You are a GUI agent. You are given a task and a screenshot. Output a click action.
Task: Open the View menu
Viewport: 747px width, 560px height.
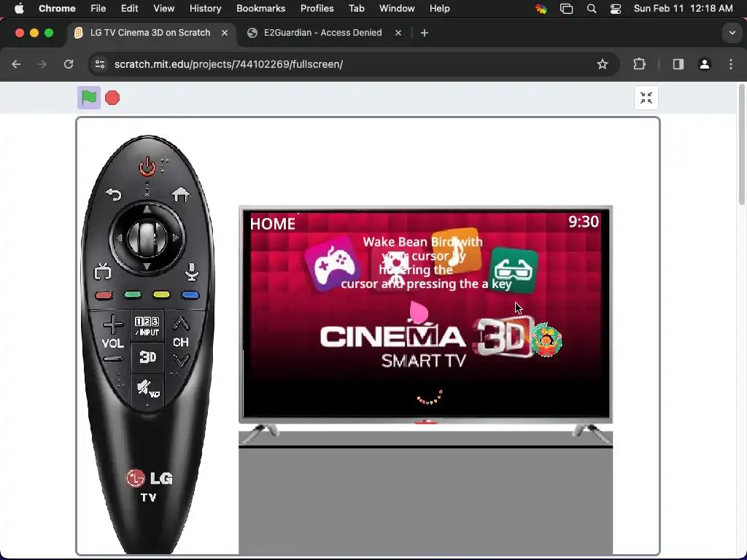[x=164, y=9]
